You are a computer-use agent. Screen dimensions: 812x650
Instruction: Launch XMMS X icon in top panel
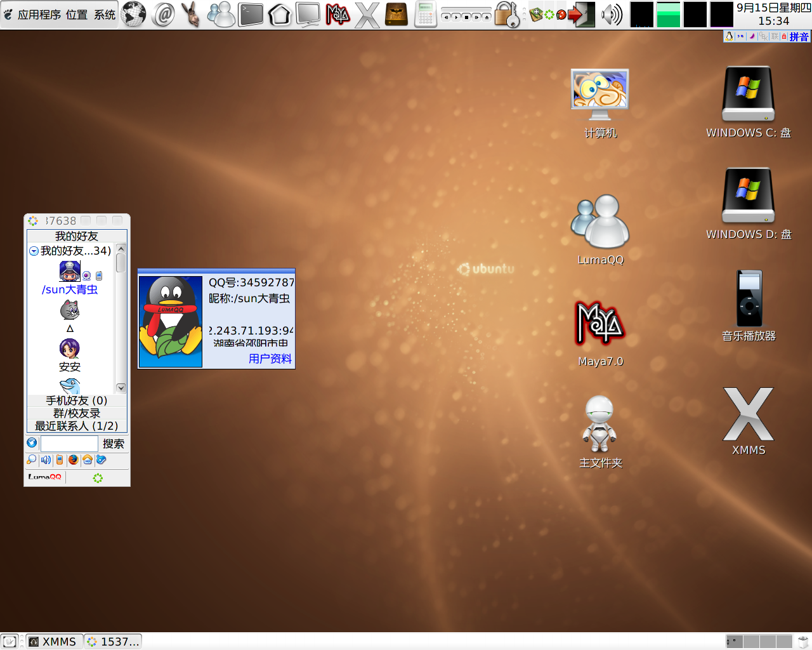[x=367, y=15]
